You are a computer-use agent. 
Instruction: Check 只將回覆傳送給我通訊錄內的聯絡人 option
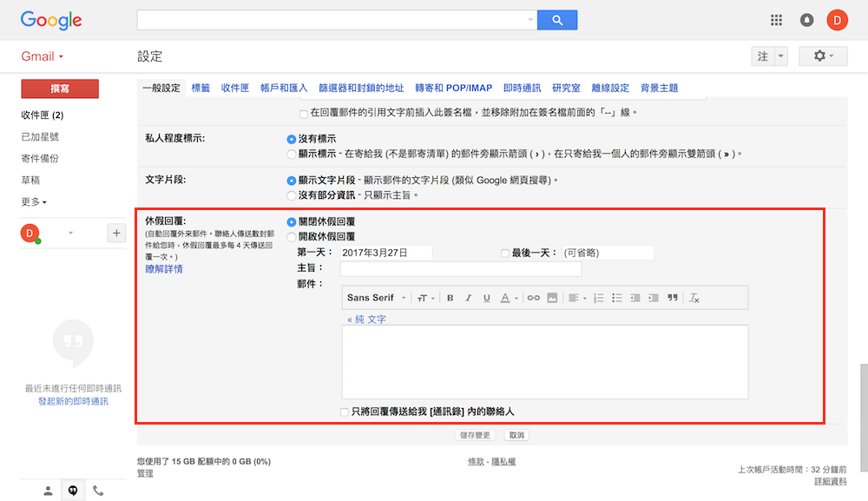(346, 412)
